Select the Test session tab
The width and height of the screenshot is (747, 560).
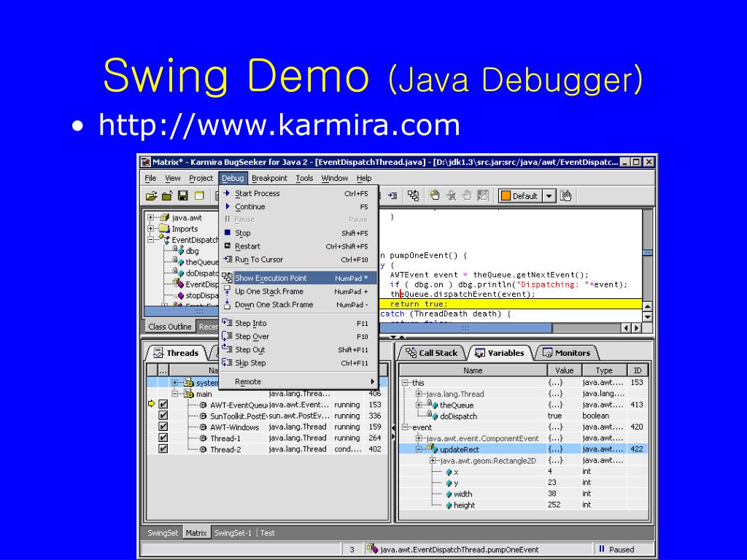point(267,533)
